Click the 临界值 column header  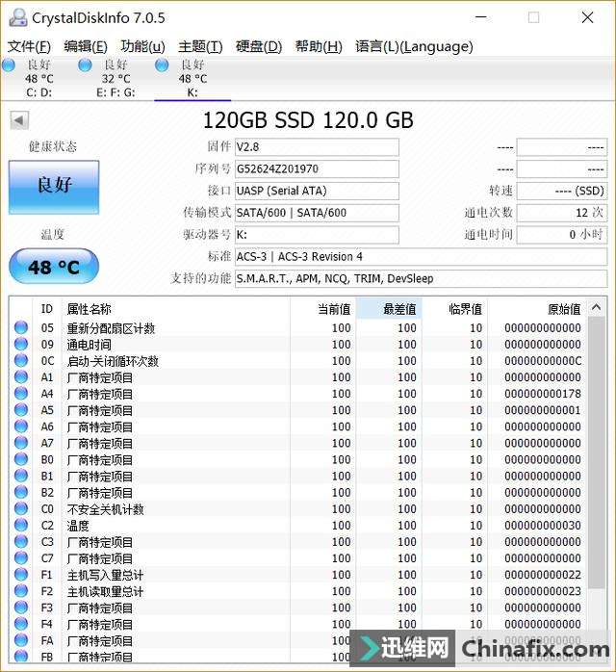click(x=454, y=309)
